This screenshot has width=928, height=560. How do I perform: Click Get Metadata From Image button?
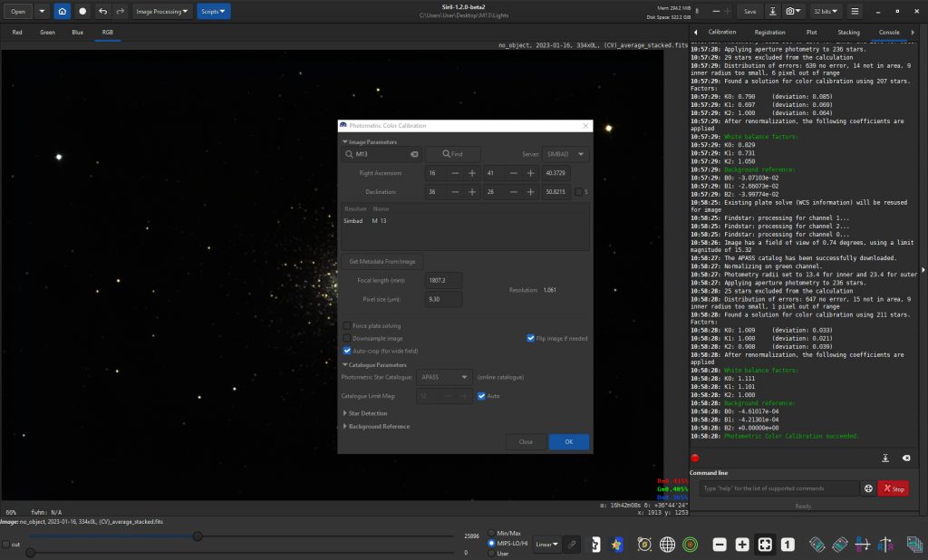(382, 262)
